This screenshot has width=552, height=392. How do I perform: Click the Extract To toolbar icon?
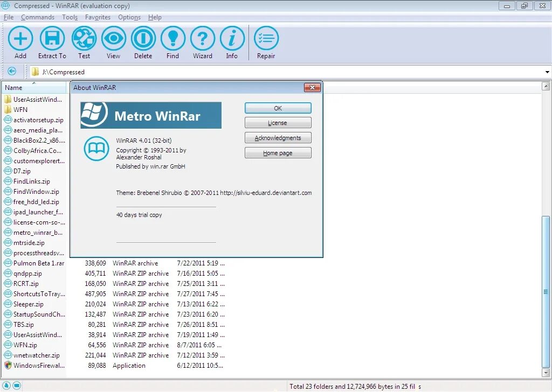(52, 38)
